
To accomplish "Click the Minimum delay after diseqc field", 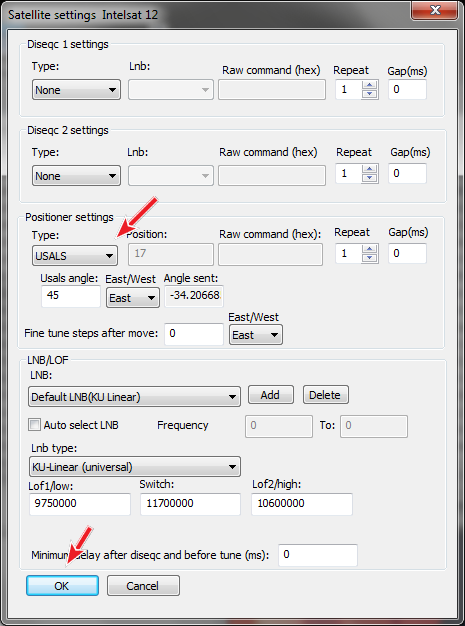I will (318, 555).
